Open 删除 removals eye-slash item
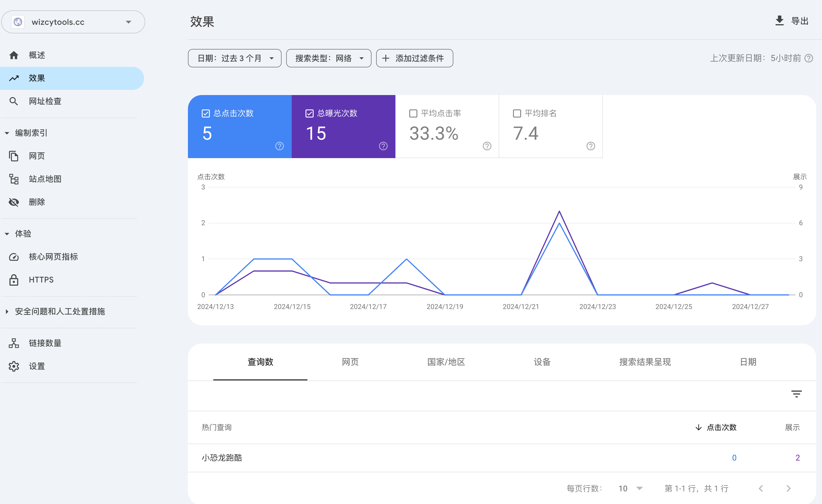 click(14, 202)
